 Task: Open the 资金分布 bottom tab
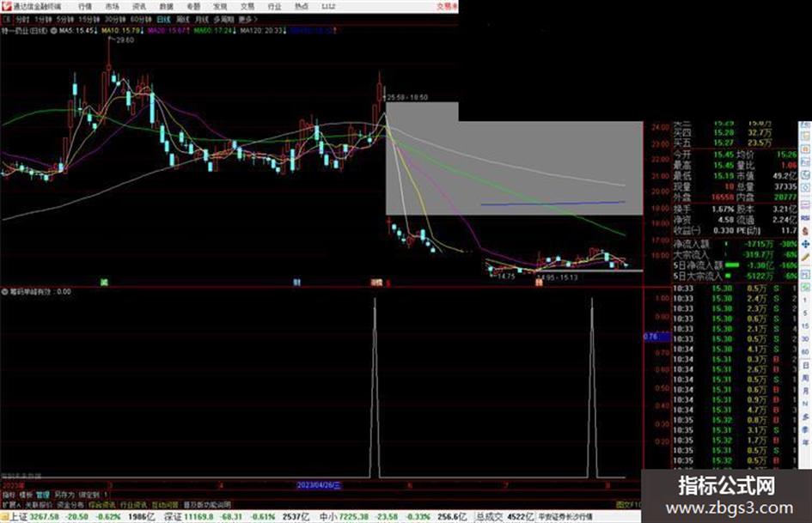(x=70, y=504)
